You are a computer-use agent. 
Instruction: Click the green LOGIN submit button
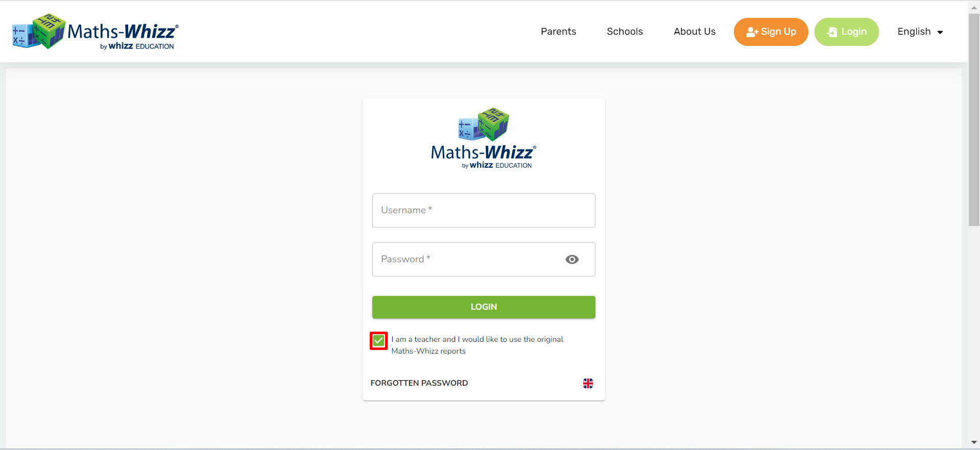click(484, 307)
